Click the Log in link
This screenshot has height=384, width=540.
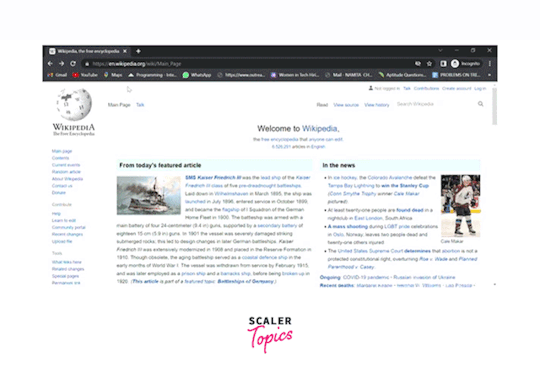click(480, 89)
